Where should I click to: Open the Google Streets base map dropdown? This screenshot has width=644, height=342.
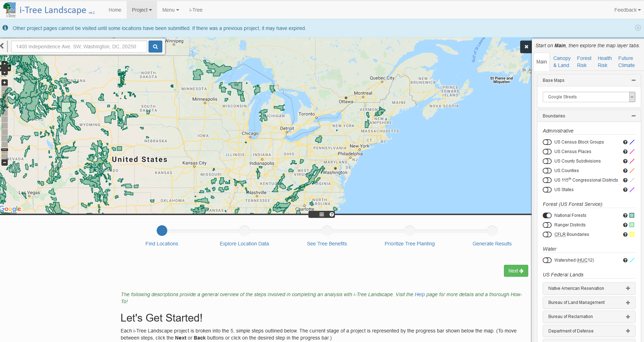click(x=589, y=97)
